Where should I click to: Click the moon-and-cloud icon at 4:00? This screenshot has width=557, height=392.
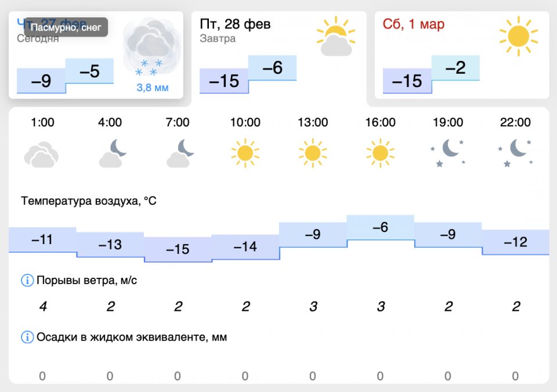(x=113, y=154)
